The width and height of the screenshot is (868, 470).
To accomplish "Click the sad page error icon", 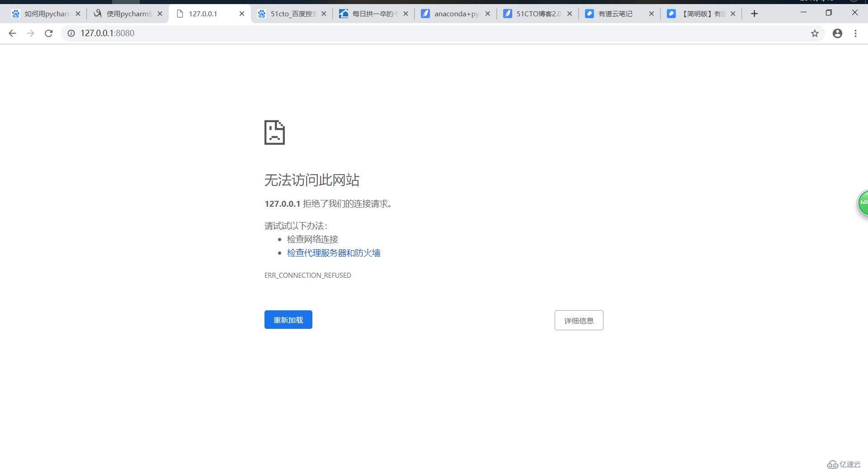I will pyautogui.click(x=274, y=132).
